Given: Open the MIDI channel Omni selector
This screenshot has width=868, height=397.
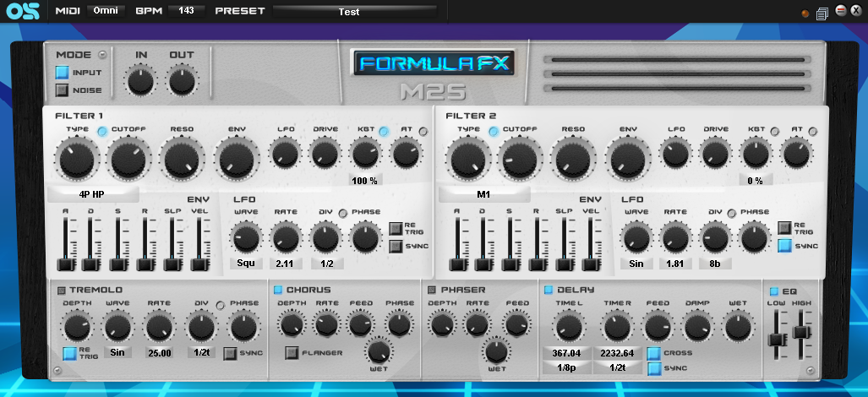Looking at the screenshot, I should [x=106, y=11].
